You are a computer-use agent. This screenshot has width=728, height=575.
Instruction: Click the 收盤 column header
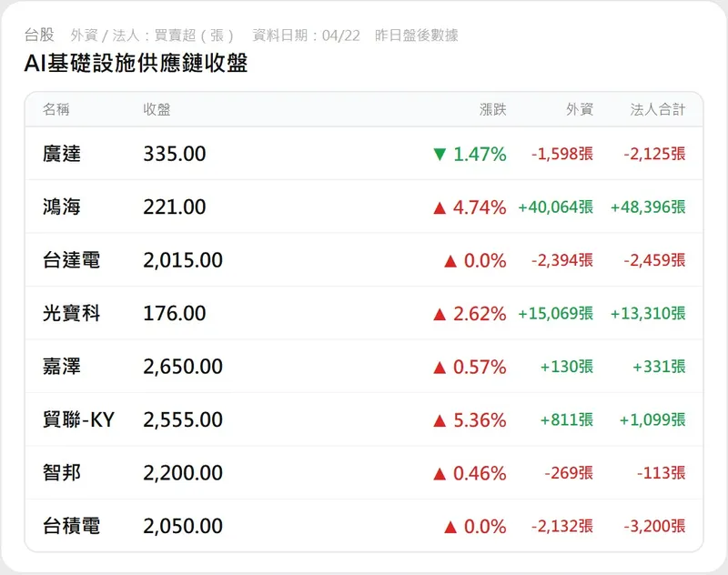(157, 110)
